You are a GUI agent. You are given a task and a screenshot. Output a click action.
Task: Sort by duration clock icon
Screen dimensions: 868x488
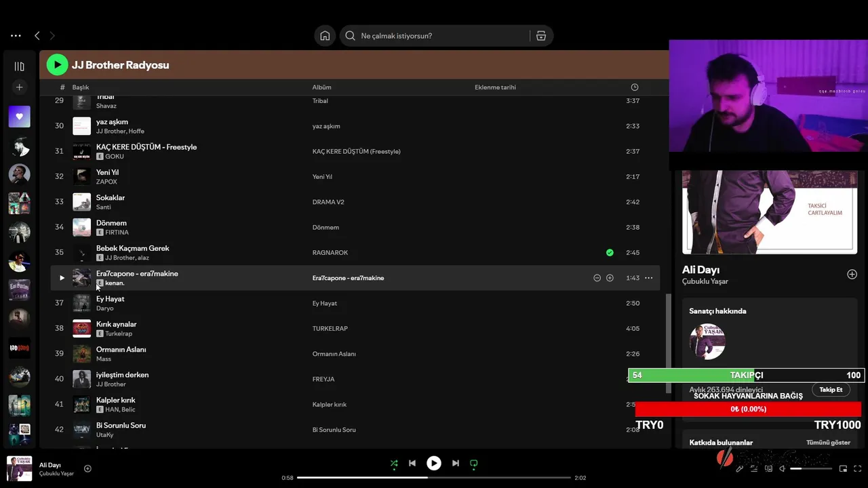(635, 87)
